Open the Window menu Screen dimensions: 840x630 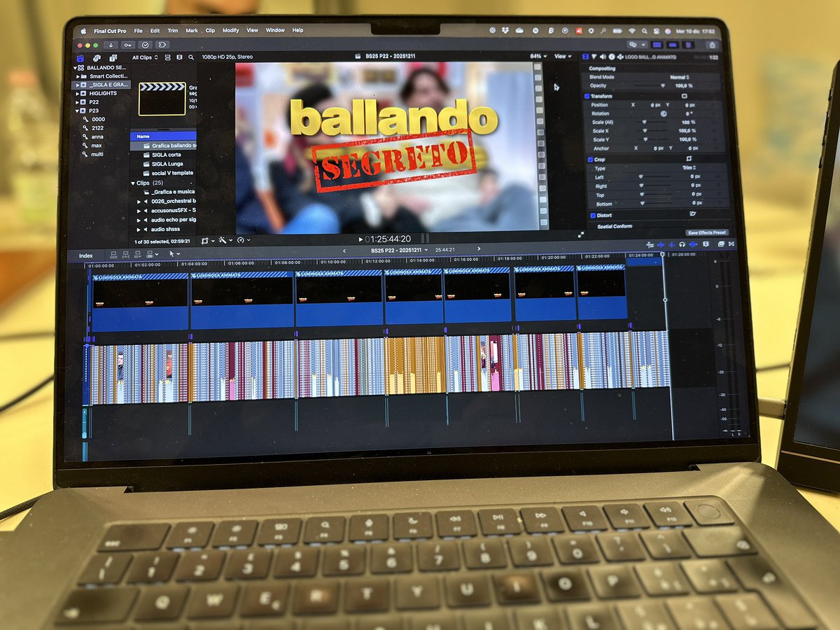pyautogui.click(x=275, y=31)
